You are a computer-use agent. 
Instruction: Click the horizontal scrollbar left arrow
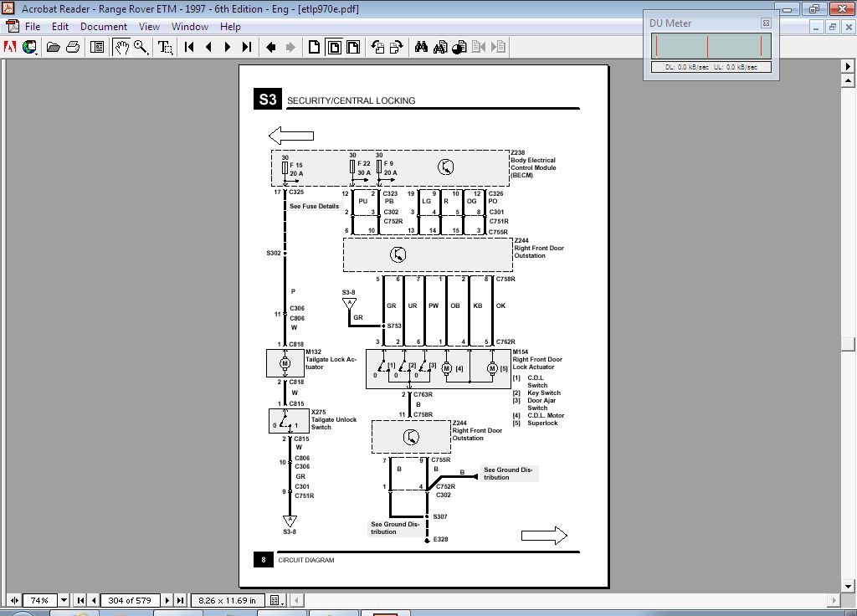(297, 600)
